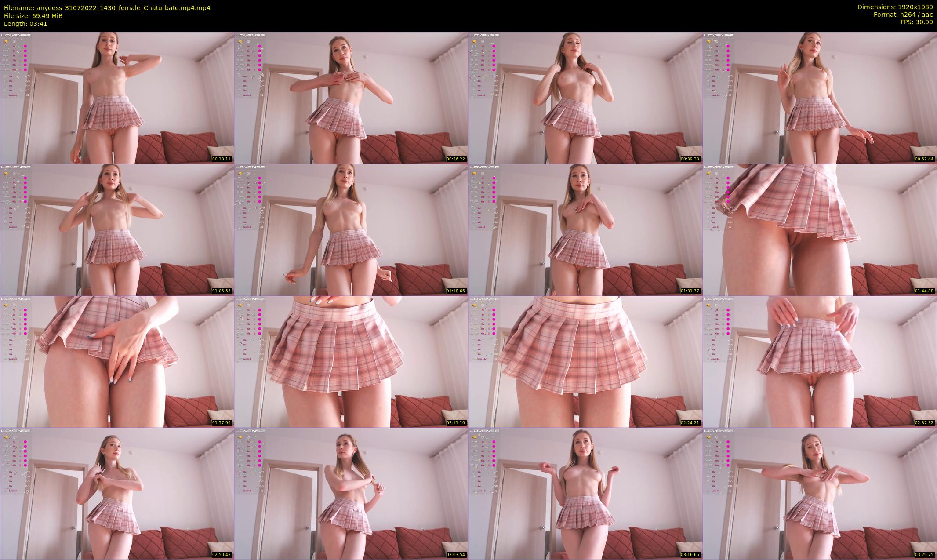Select the frame stamped 01:05.55

117,229
